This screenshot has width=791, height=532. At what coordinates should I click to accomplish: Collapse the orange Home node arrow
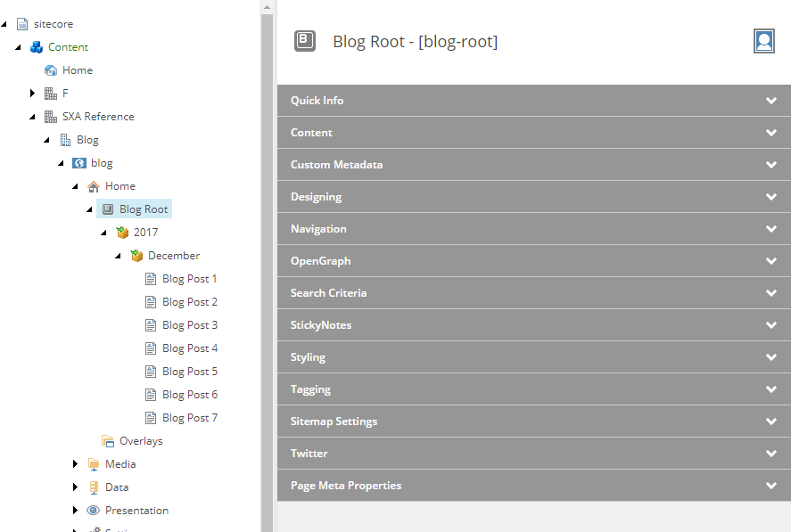[75, 186]
